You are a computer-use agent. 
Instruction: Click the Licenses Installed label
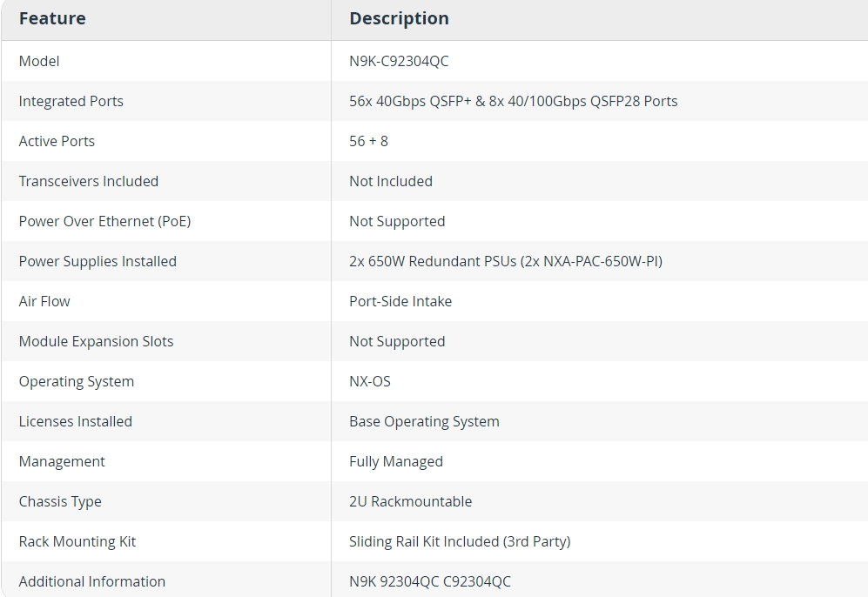tap(75, 421)
